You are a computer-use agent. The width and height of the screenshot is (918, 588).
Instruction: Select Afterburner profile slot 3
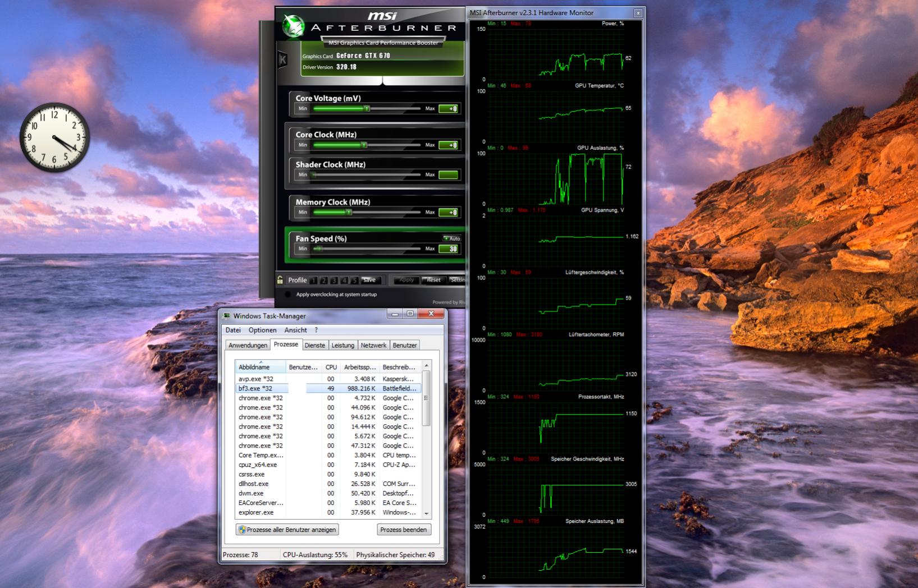pyautogui.click(x=334, y=281)
